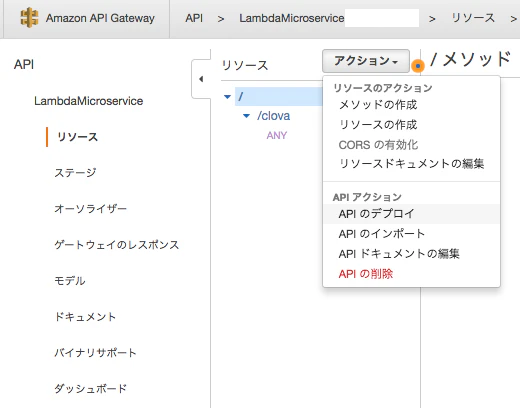Open モデル in the sidebar
The image size is (520, 408).
[70, 281]
